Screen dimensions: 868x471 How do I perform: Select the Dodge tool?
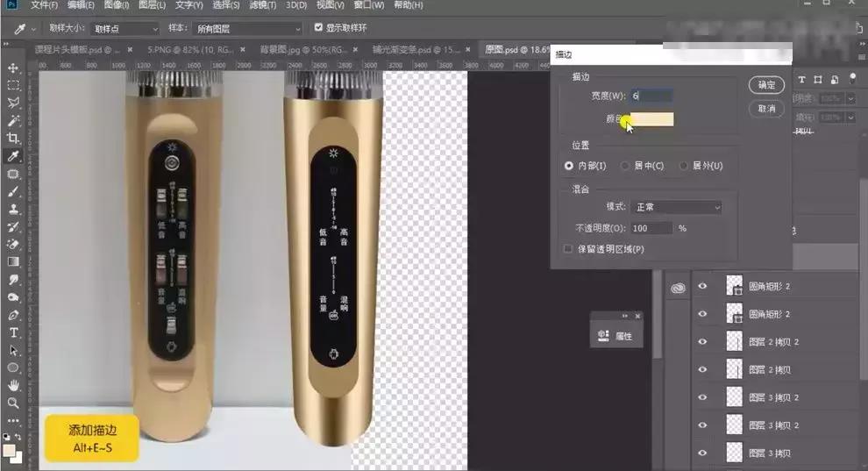(13, 297)
